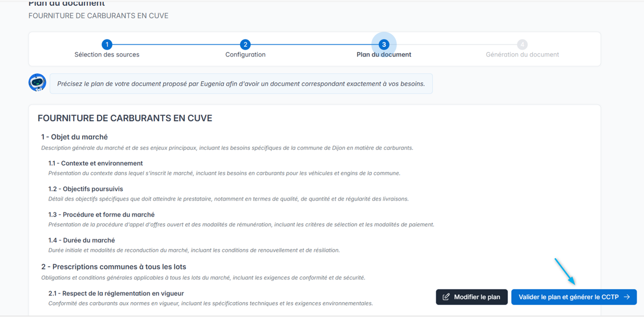
Task: Select the Plan du document step label
Action: [384, 55]
